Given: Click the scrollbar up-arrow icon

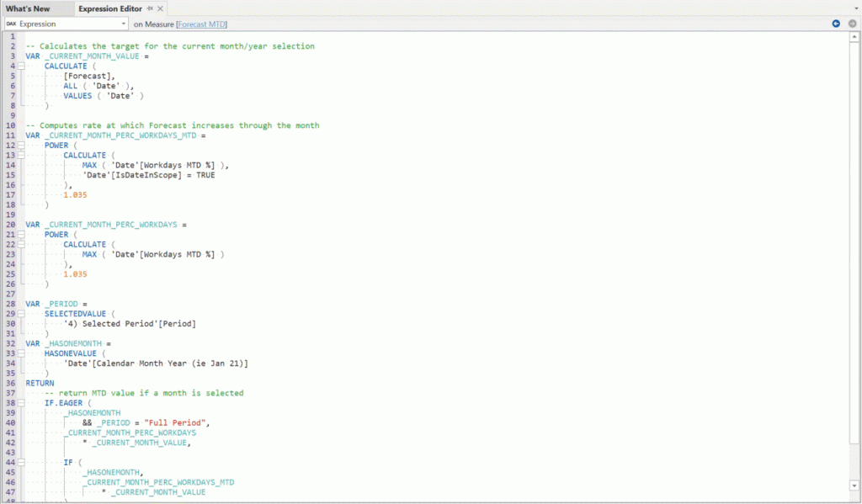Looking at the screenshot, I should click(854, 37).
